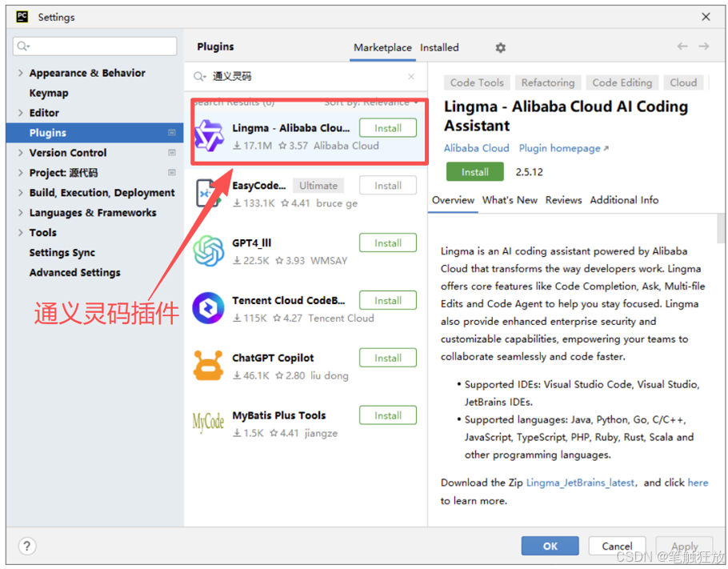Click the 'here' link to learn more

point(698,483)
